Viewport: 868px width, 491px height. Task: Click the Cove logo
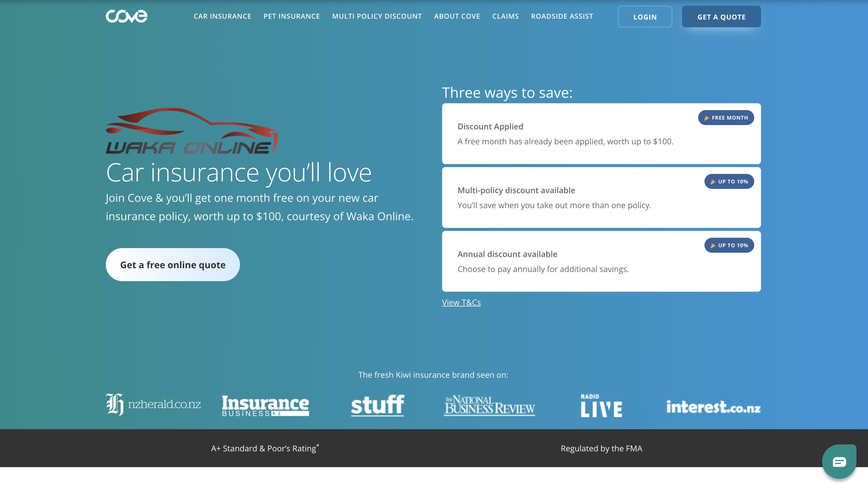click(x=126, y=16)
